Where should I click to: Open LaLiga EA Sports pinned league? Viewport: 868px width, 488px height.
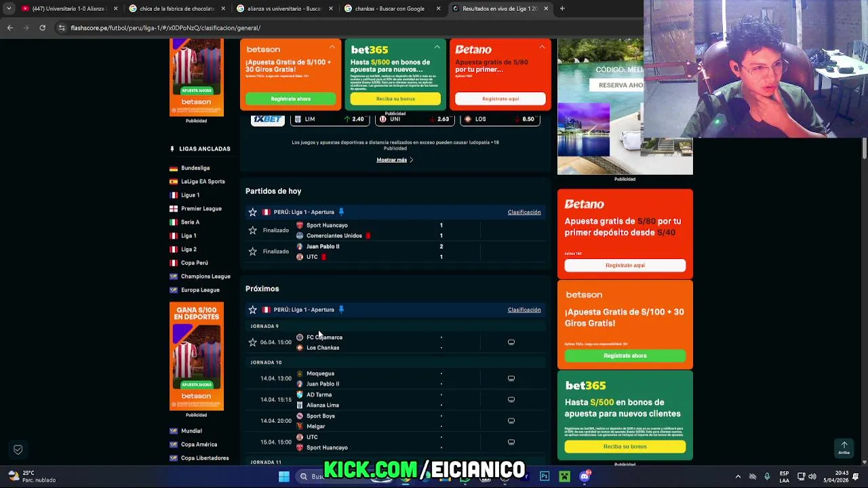203,182
